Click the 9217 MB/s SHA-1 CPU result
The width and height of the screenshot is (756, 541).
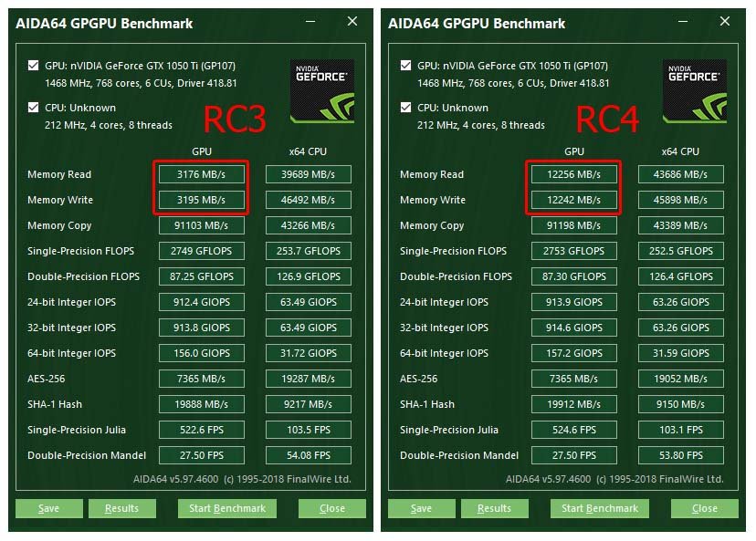[309, 404]
